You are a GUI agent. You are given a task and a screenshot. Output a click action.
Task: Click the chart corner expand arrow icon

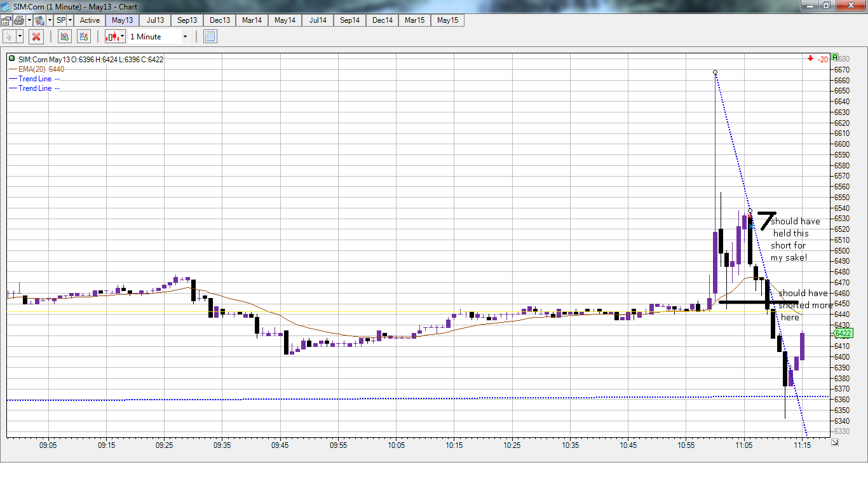click(834, 442)
